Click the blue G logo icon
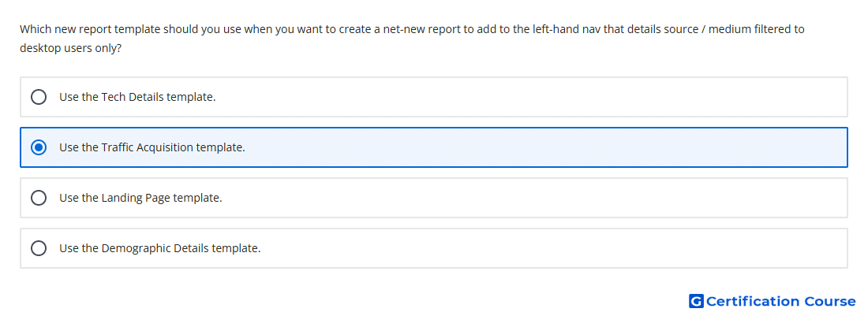 tap(696, 301)
